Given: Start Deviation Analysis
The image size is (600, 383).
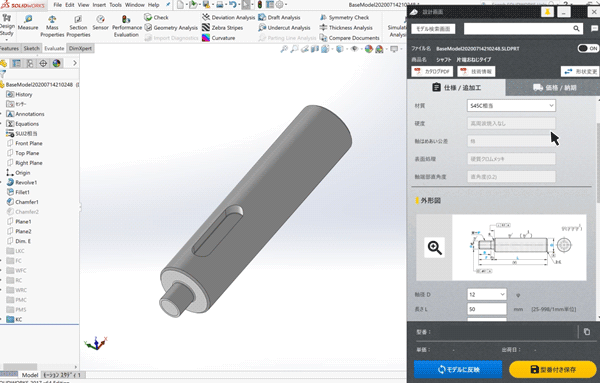Looking at the screenshot, I should (x=228, y=18).
